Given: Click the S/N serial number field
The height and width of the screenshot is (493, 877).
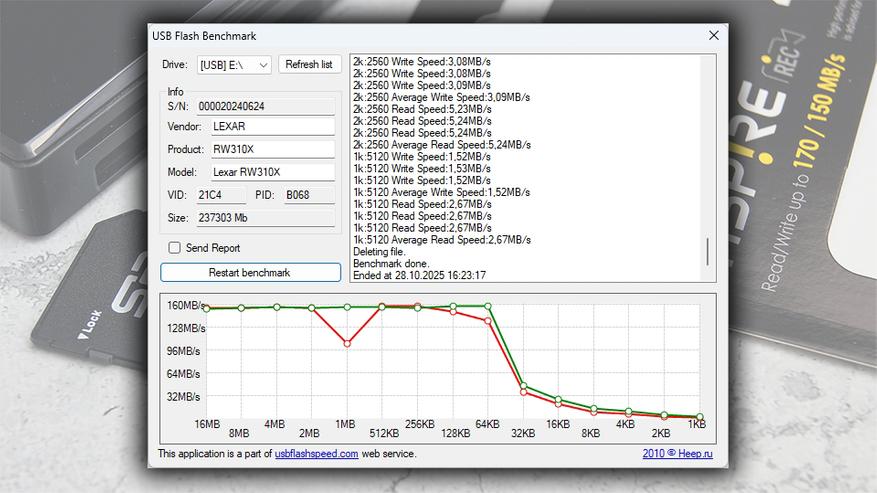Looking at the screenshot, I should [x=264, y=106].
